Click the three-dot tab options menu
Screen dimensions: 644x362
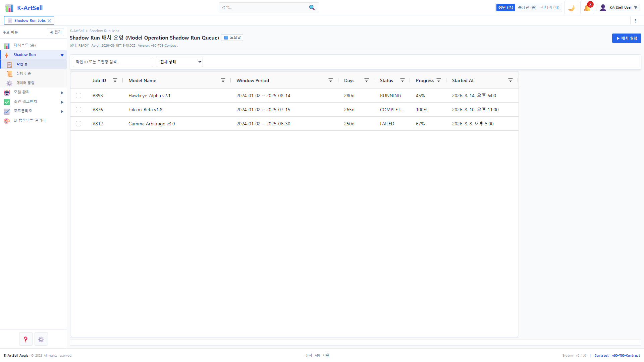click(636, 21)
